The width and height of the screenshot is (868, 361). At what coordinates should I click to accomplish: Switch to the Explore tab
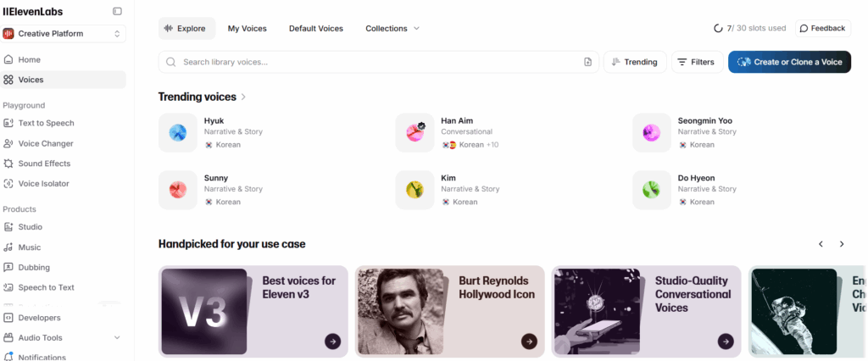pyautogui.click(x=187, y=28)
